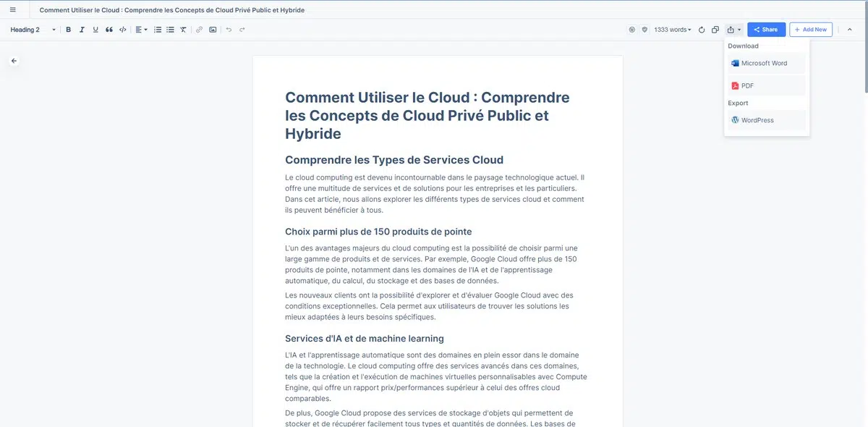Export to WordPress

[766, 120]
